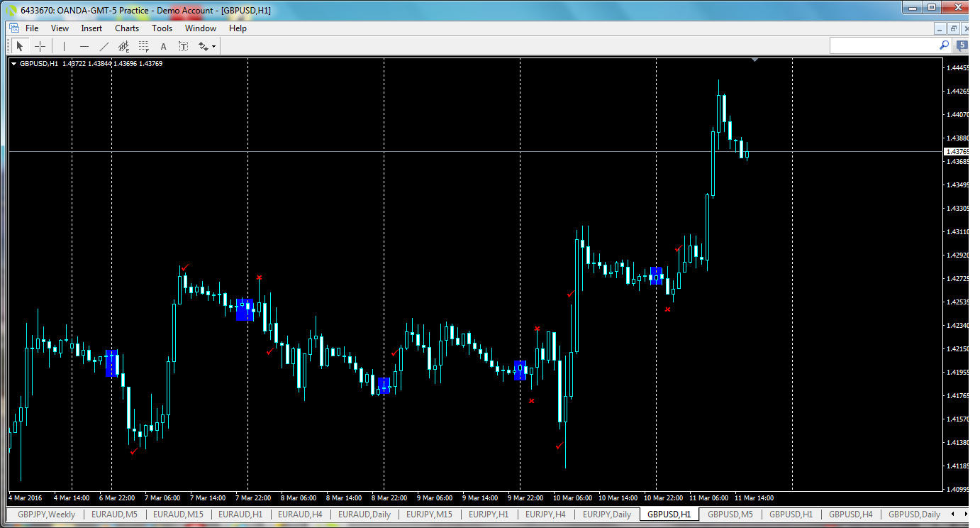Screen dimensions: 980x528
Task: Click the 1.41185 price scale value
Action: pyautogui.click(x=957, y=466)
